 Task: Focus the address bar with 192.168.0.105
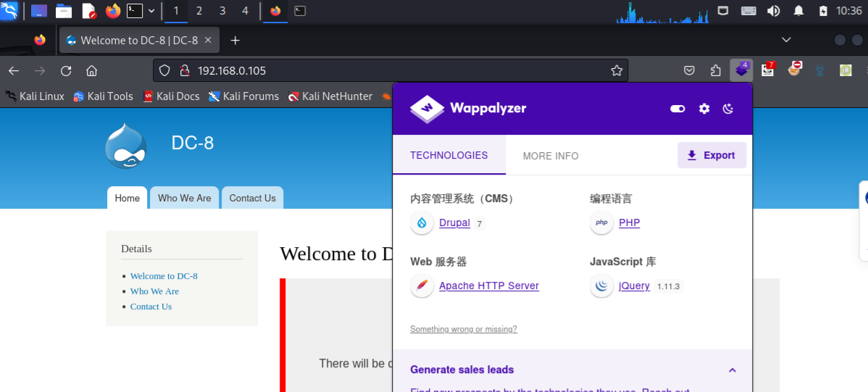pyautogui.click(x=391, y=70)
